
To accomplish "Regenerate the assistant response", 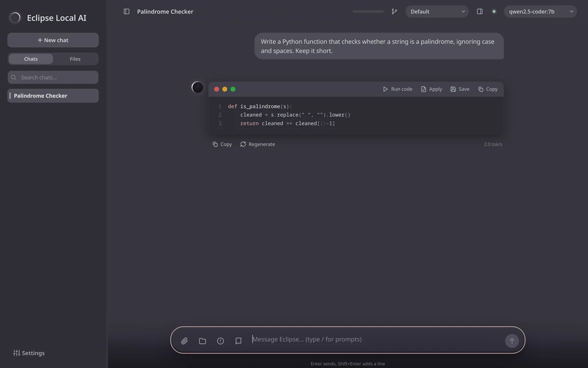I will click(x=258, y=144).
